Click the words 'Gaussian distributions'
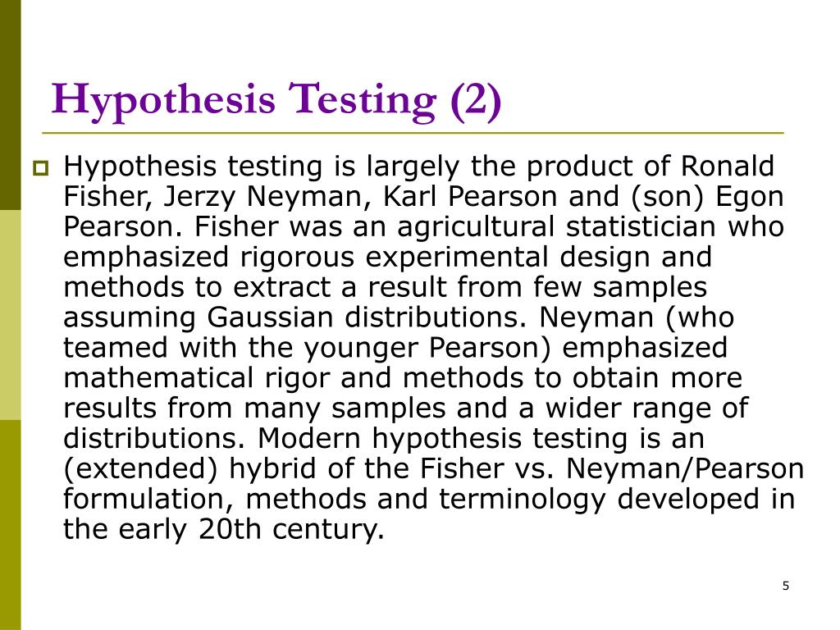 click(x=367, y=317)
